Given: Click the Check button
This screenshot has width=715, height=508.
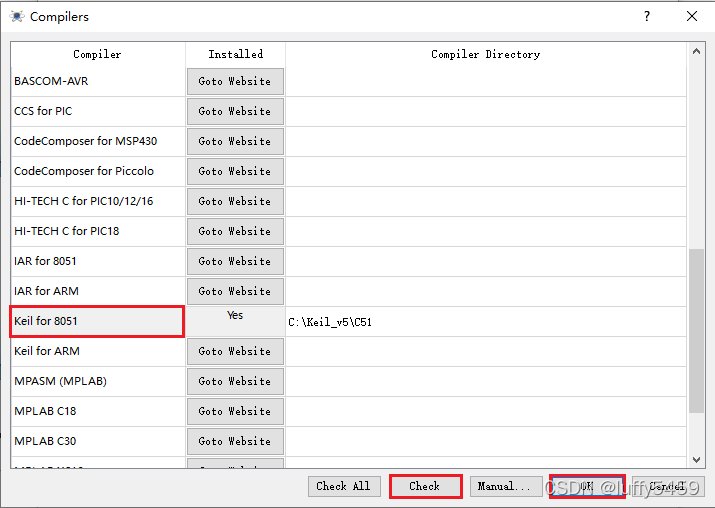Looking at the screenshot, I should coord(425,487).
